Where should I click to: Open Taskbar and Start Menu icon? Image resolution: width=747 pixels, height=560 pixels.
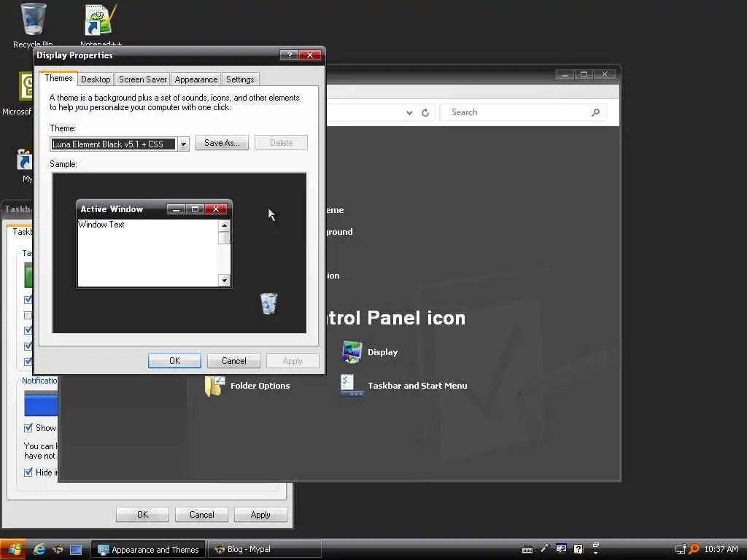[352, 386]
